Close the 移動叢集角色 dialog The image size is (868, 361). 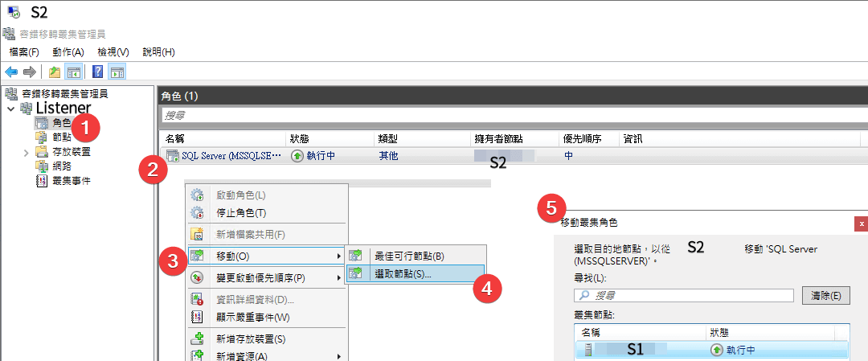861,224
